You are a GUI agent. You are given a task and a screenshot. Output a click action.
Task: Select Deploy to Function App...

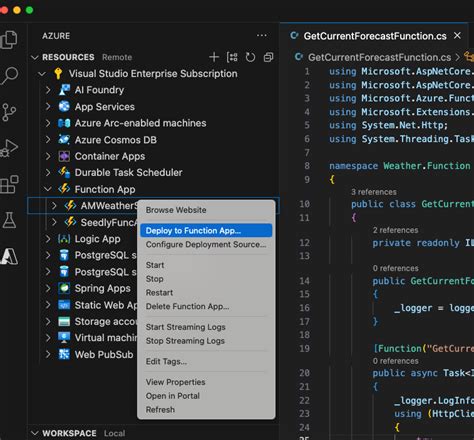click(x=206, y=230)
